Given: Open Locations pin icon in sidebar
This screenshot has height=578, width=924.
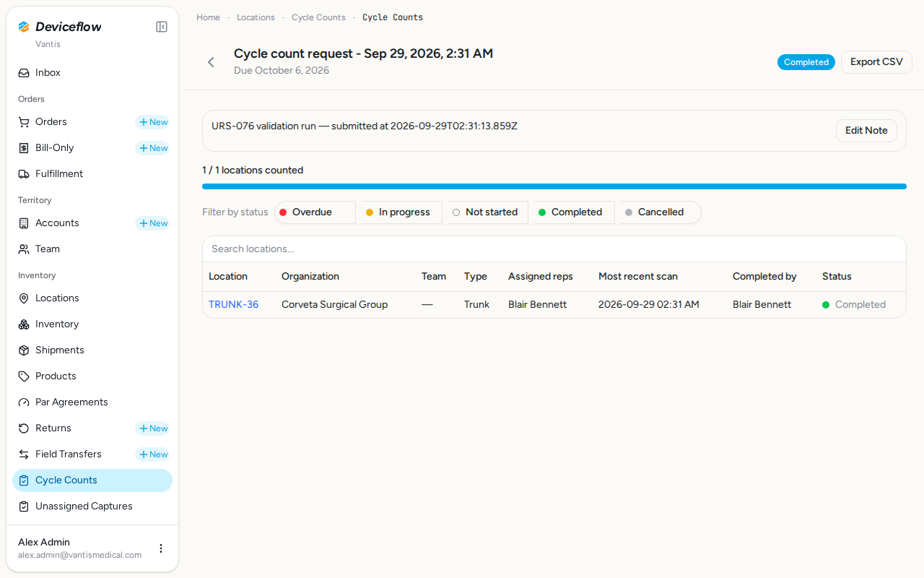Looking at the screenshot, I should (24, 298).
